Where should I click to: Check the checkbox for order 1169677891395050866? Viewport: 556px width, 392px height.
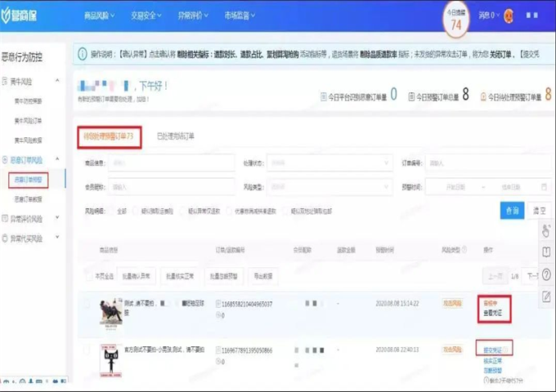(x=87, y=350)
